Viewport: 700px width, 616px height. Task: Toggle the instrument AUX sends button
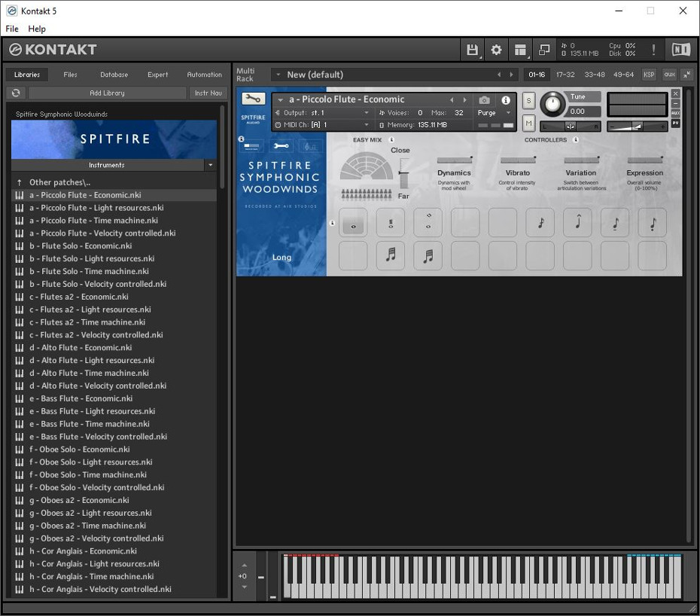[x=676, y=113]
